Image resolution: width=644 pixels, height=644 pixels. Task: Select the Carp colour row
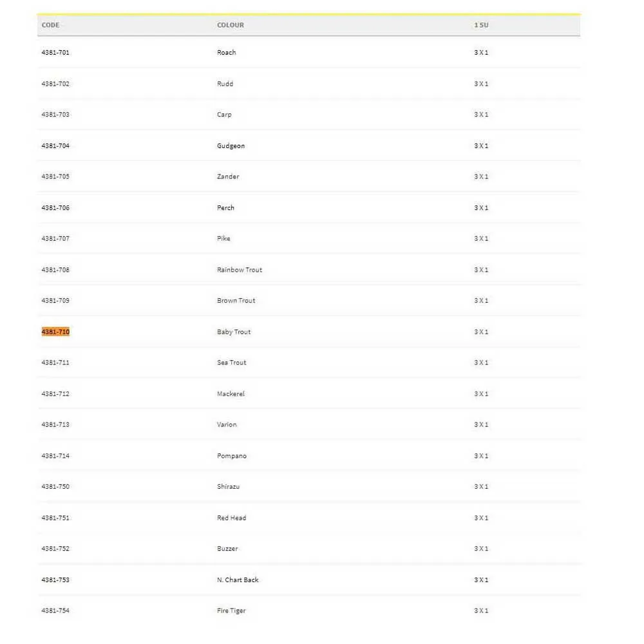point(224,115)
